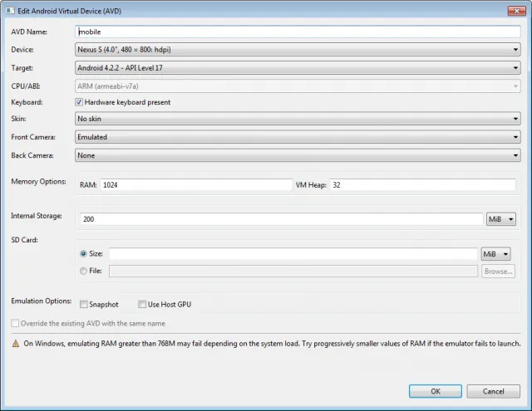The image size is (532, 411).
Task: Click the yellow warning icon
Action: pos(16,344)
